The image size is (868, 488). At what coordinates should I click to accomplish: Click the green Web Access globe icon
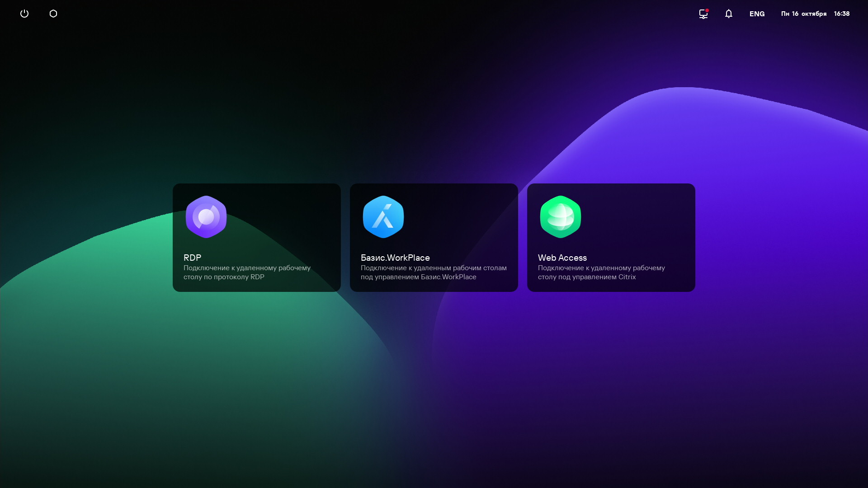click(561, 217)
